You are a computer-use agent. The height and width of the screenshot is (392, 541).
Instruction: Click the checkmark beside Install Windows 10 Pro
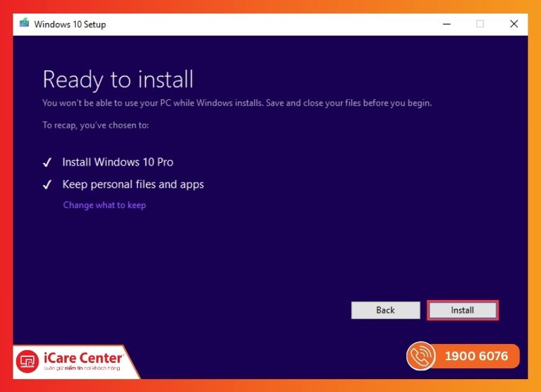pos(47,162)
